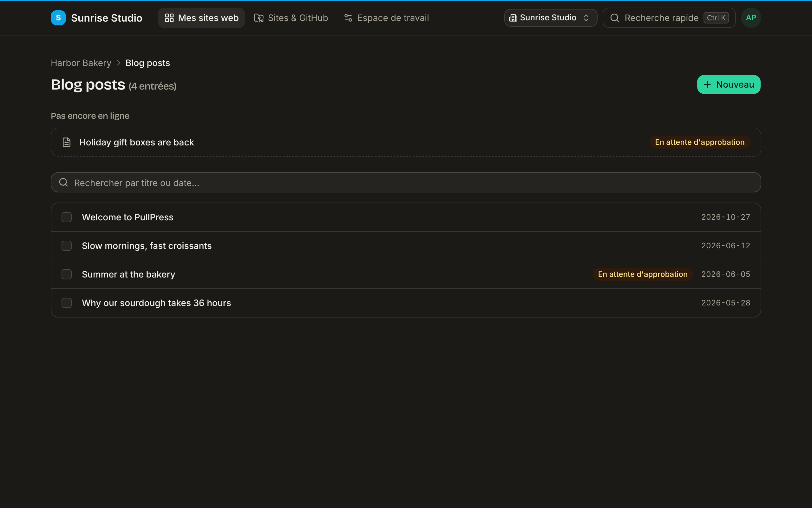Open the AP user avatar
The width and height of the screenshot is (812, 508).
coord(750,18)
